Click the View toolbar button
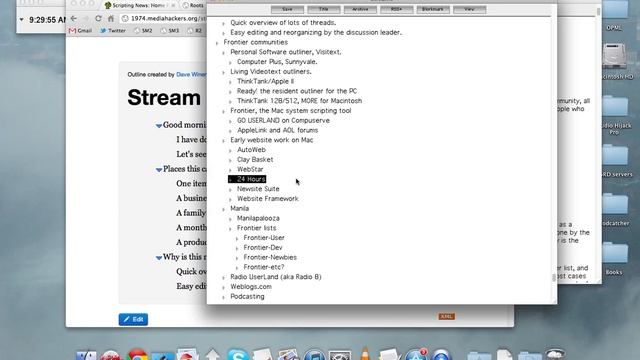Viewport: 640px width, 360px height. click(x=469, y=9)
